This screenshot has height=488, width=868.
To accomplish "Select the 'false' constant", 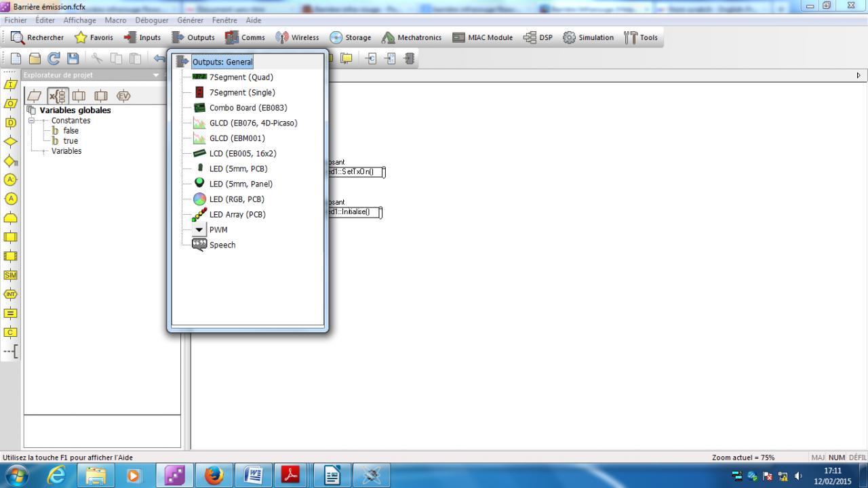I will (x=71, y=131).
